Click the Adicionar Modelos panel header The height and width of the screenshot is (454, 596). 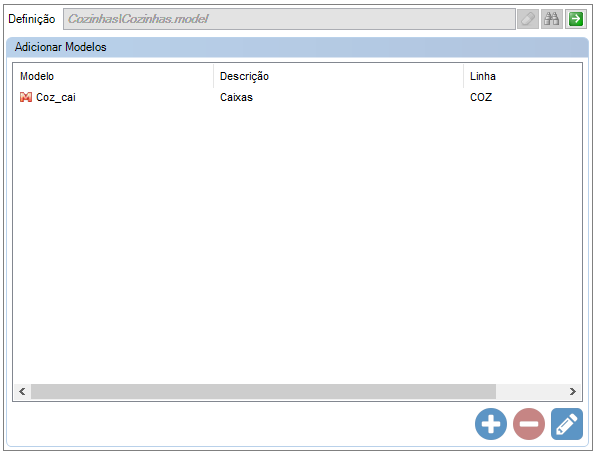pyautogui.click(x=297, y=47)
